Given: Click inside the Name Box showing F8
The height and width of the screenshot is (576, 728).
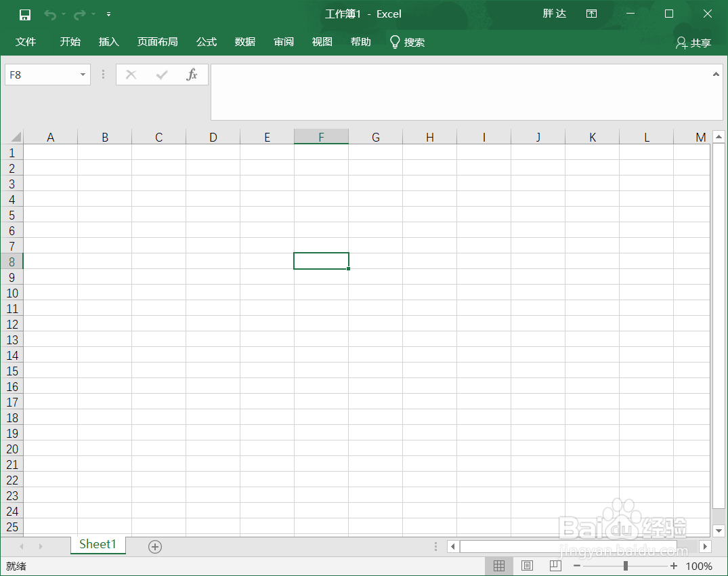Looking at the screenshot, I should click(x=42, y=75).
